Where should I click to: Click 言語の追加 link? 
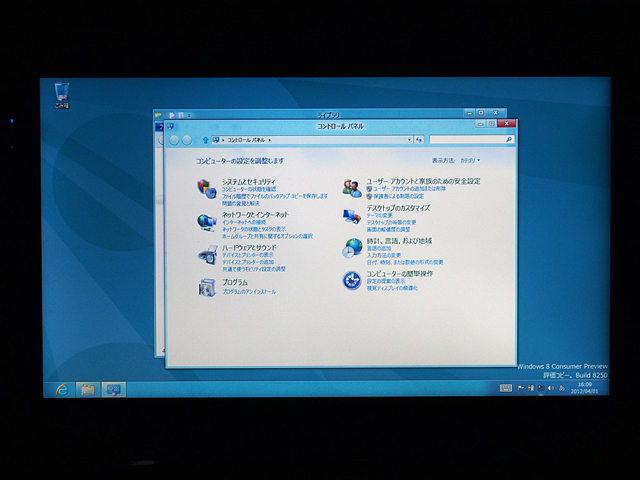pos(379,248)
